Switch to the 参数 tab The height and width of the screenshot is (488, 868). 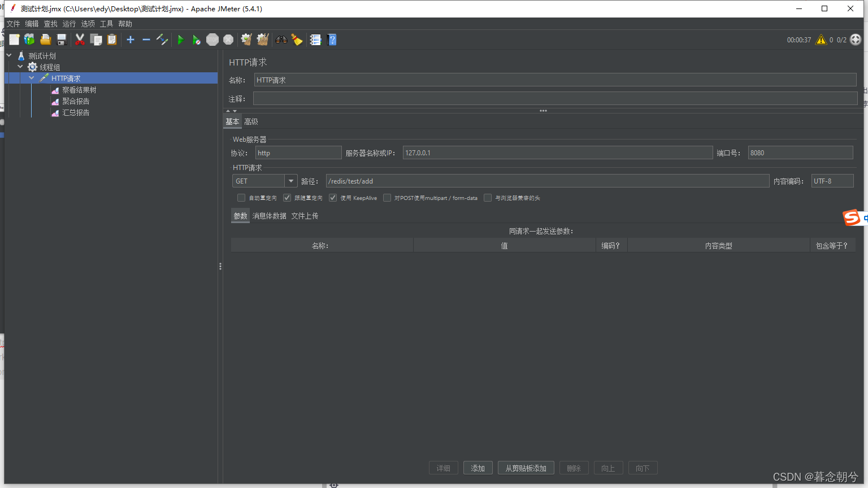[240, 216]
